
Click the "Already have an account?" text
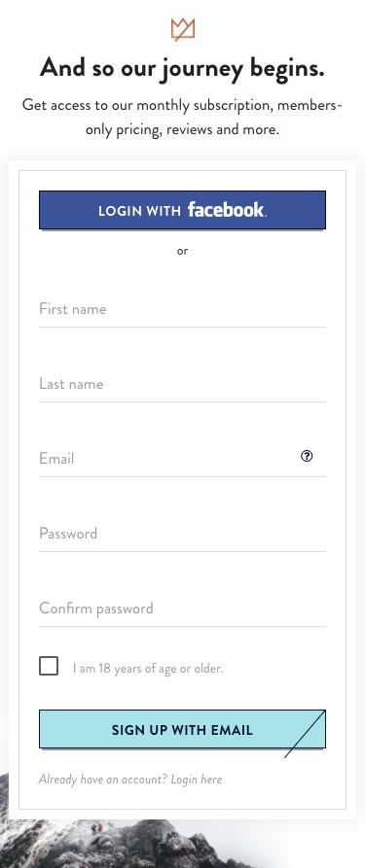[103, 780]
